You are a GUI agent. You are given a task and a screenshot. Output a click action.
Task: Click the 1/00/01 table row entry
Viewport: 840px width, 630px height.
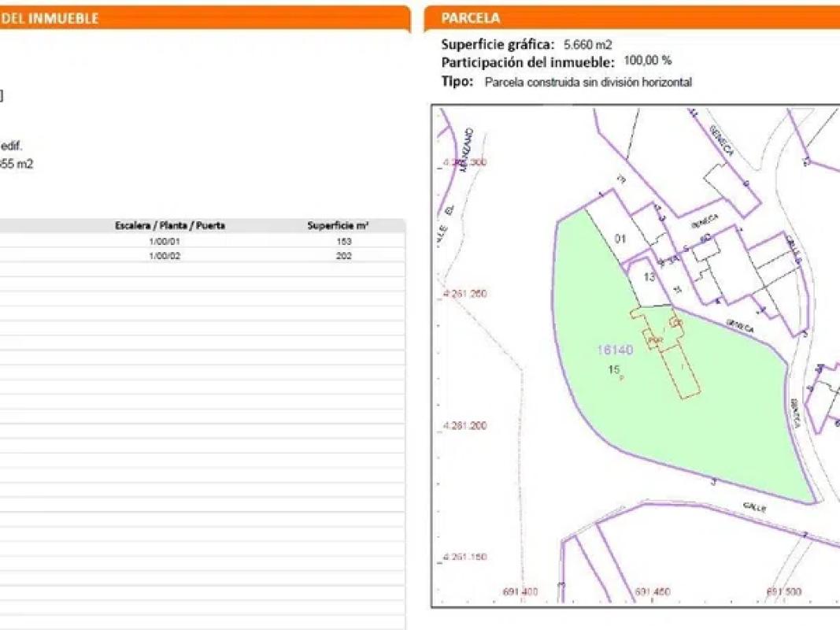(x=165, y=242)
